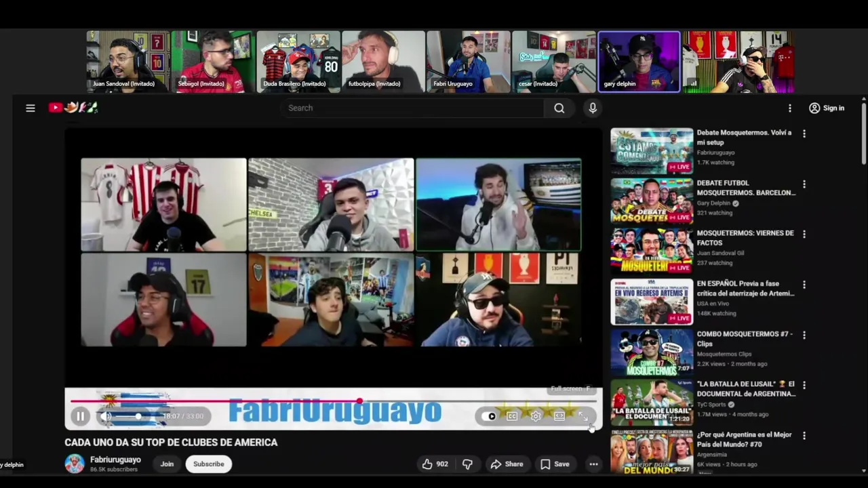Open player settings gear
Viewport: 868px width, 488px height.
coord(536,416)
